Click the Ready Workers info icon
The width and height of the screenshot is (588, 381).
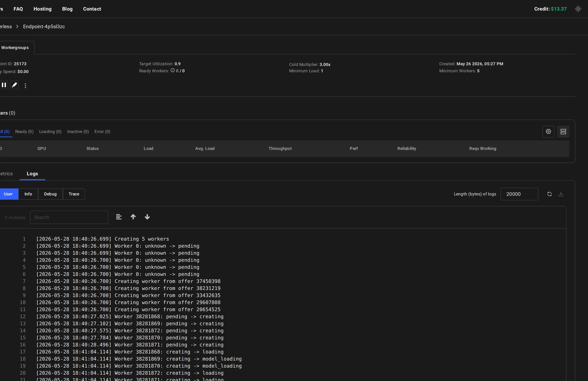173,71
